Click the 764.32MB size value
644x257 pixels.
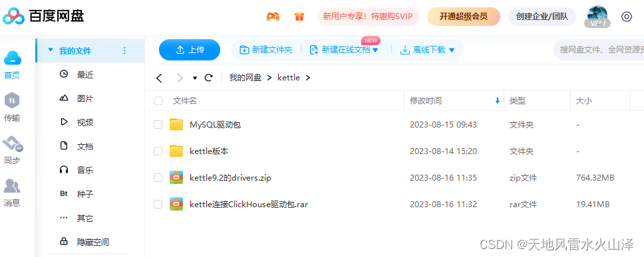595,178
